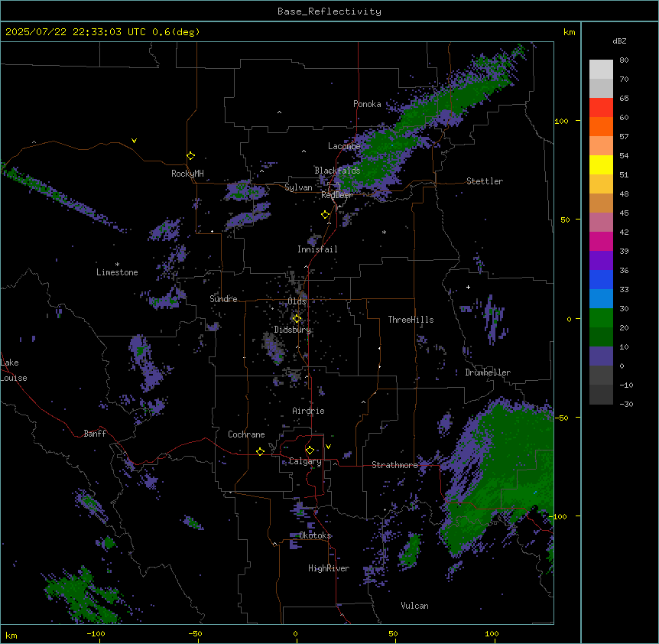This screenshot has width=659, height=644.
Task: Select the white 70-80 dBZ legend swatch
Action: coord(601,70)
